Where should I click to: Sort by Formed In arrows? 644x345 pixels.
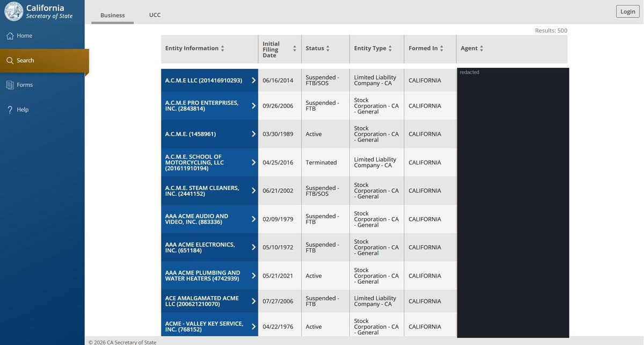point(442,48)
